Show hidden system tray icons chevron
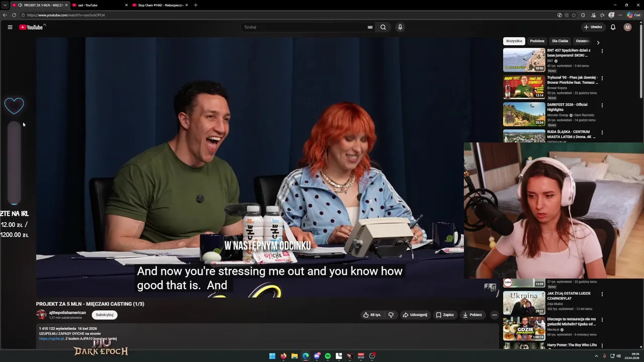Image resolution: width=644 pixels, height=362 pixels. point(596,356)
